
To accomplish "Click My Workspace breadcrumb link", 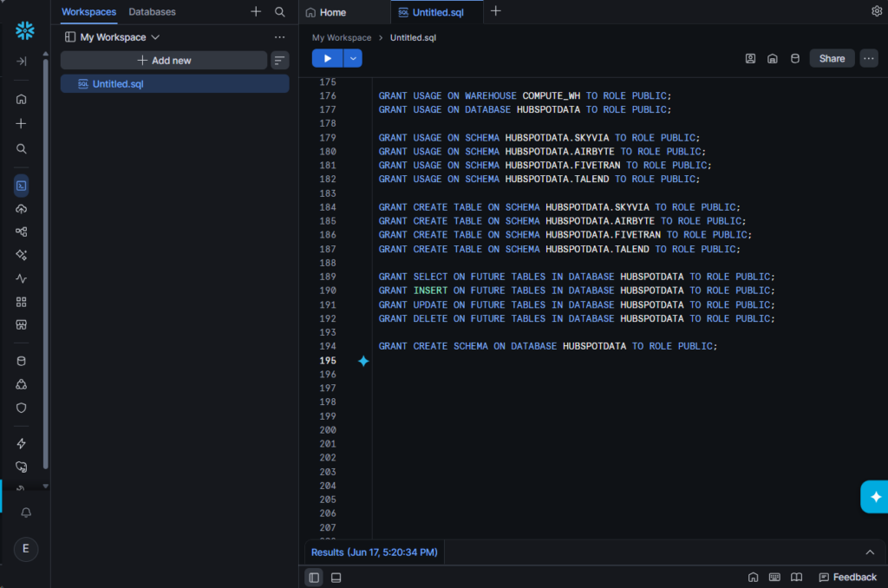I will (342, 37).
